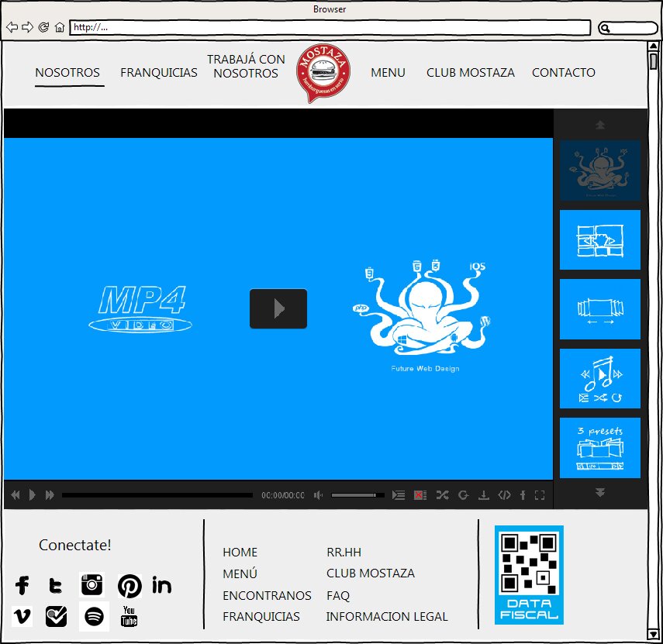663x644 pixels.
Task: Open the RR.HH footer link
Action: (x=344, y=553)
